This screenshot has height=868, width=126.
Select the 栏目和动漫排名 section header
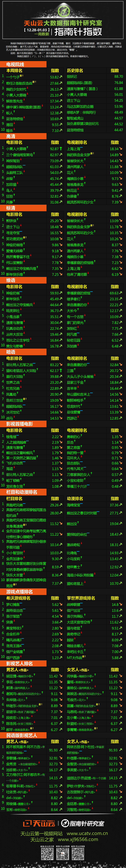(23, 492)
